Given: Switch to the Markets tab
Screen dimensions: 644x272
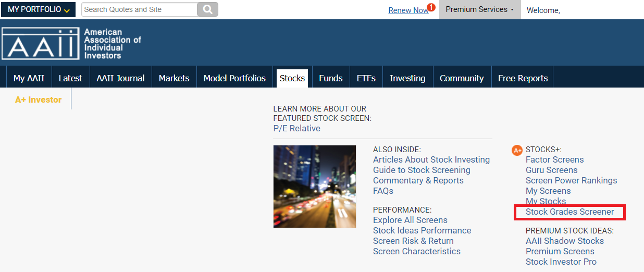Looking at the screenshot, I should tap(174, 78).
